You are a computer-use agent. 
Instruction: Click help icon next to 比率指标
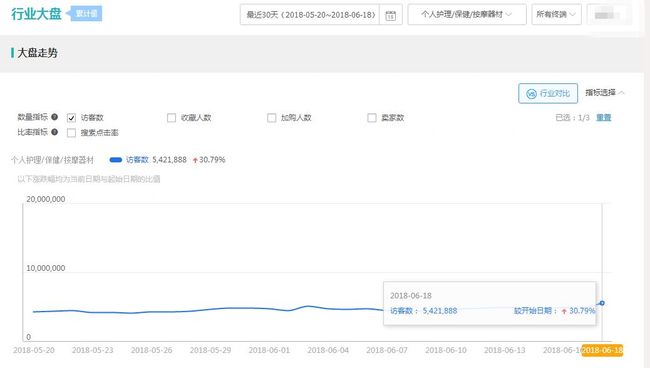pos(54,132)
